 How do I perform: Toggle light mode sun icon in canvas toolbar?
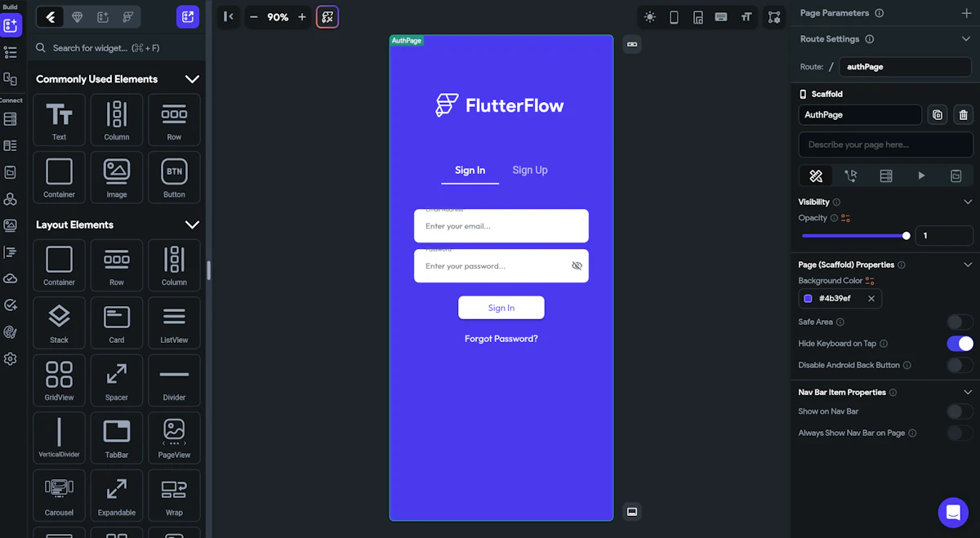(x=650, y=17)
